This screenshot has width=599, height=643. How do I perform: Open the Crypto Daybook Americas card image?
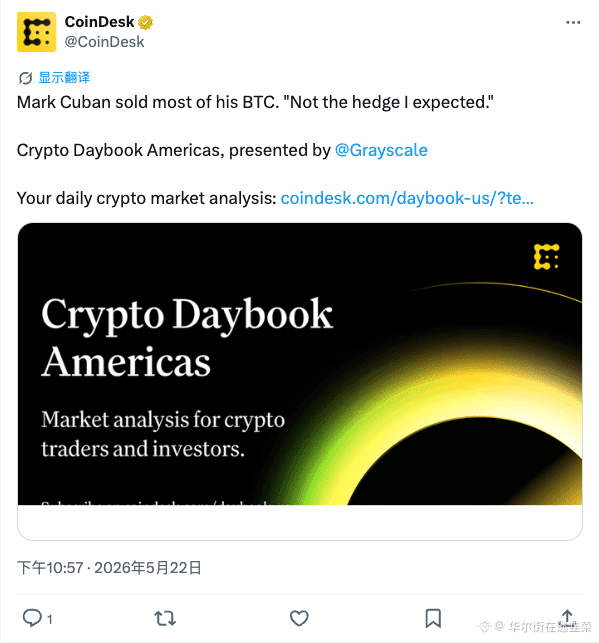click(x=300, y=364)
